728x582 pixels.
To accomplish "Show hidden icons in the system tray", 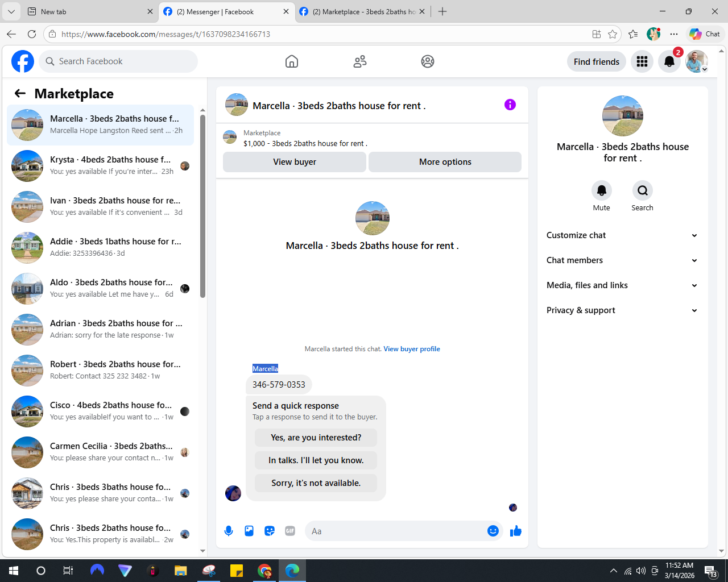I will [x=613, y=571].
